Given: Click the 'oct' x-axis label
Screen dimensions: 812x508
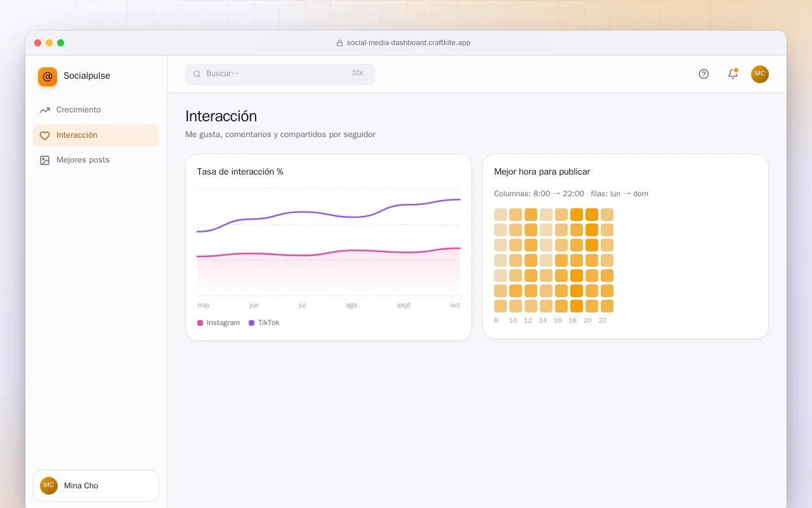Looking at the screenshot, I should coord(455,305).
